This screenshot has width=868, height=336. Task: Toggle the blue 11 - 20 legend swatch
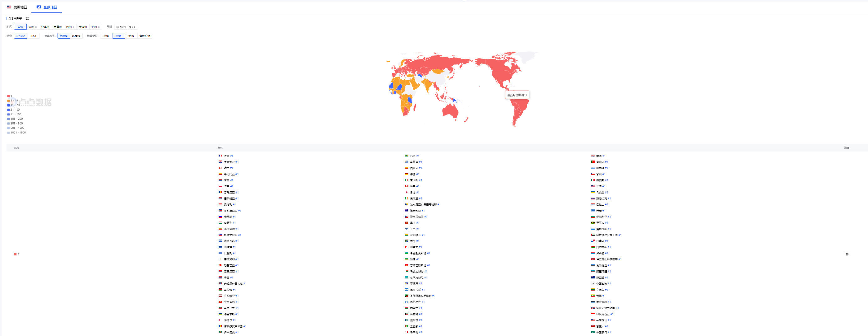pos(8,105)
